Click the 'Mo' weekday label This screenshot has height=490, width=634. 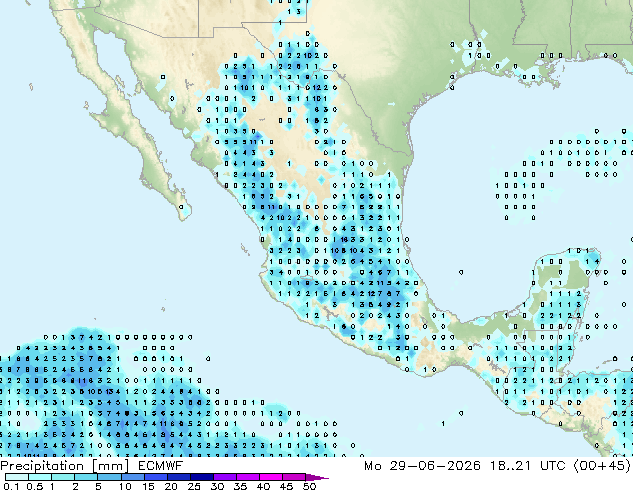[x=373, y=466]
